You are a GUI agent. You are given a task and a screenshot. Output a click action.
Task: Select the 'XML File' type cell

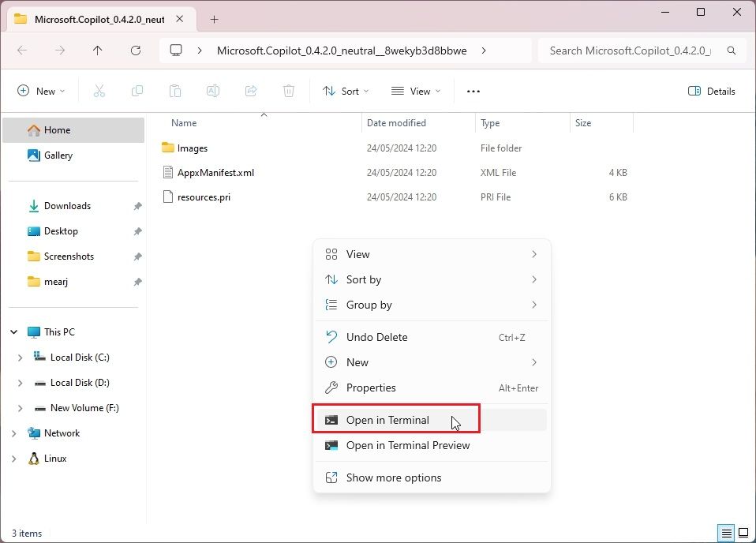(498, 173)
